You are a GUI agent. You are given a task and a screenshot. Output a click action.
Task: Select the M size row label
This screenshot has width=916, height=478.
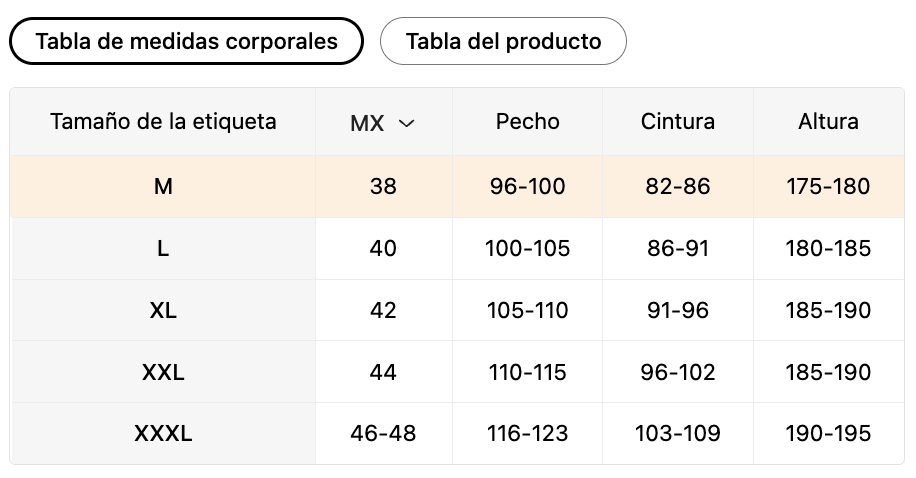point(163,186)
